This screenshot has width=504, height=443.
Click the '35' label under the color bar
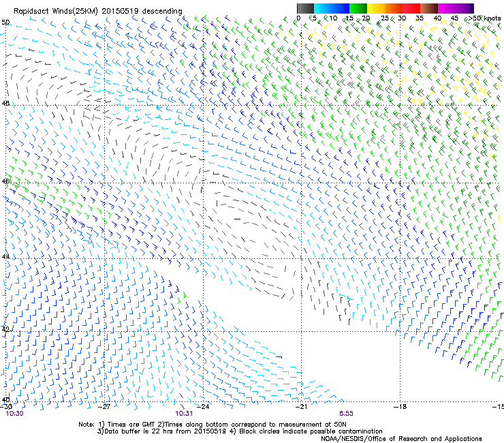tap(420, 18)
